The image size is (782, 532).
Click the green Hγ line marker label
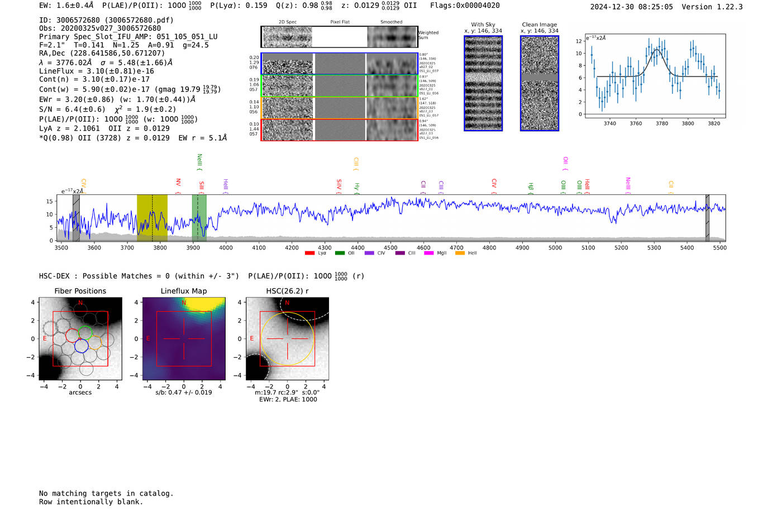356,186
